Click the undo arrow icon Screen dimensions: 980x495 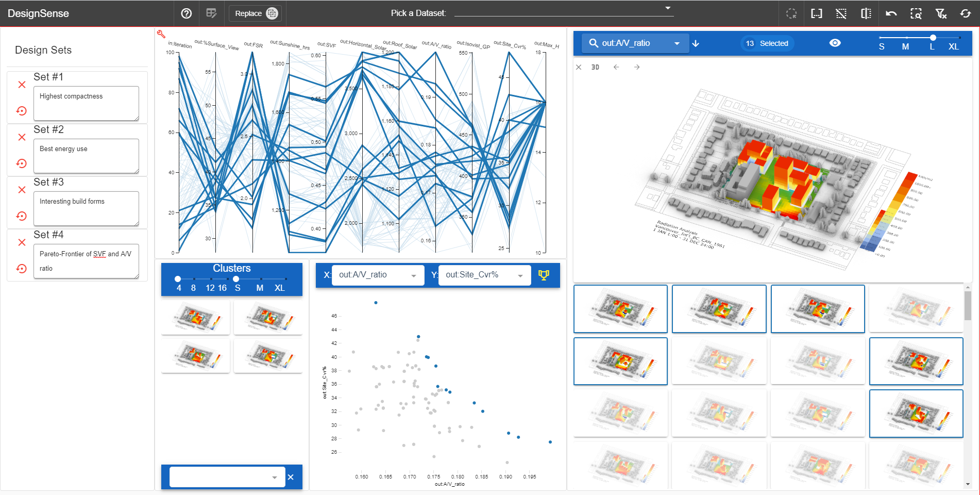click(891, 13)
